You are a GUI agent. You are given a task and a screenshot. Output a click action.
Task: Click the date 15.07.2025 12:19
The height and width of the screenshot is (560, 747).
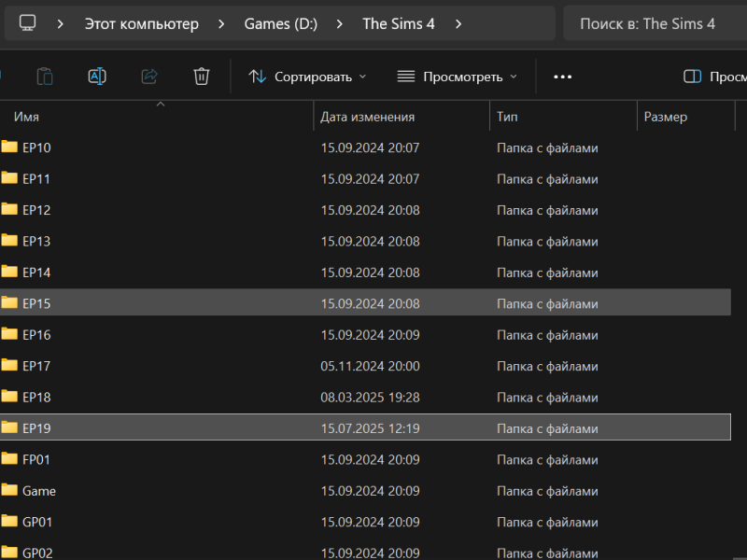pos(370,428)
